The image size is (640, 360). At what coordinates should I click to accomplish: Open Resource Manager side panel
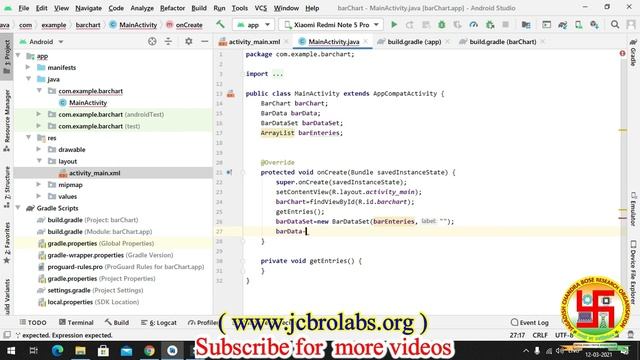[7, 120]
